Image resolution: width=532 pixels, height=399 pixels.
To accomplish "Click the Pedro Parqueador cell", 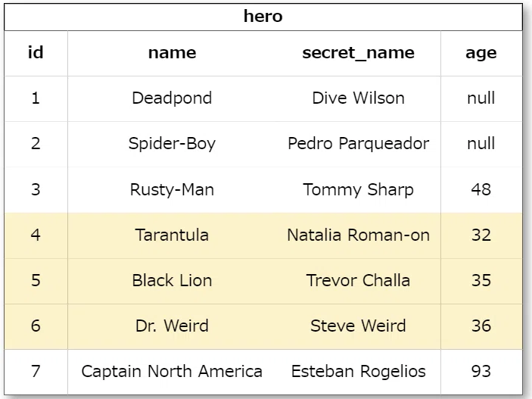I will point(358,144).
